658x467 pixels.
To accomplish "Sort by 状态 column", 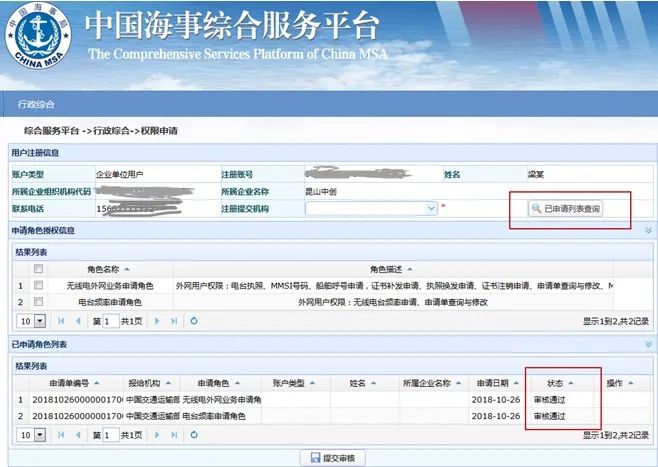I will [560, 383].
